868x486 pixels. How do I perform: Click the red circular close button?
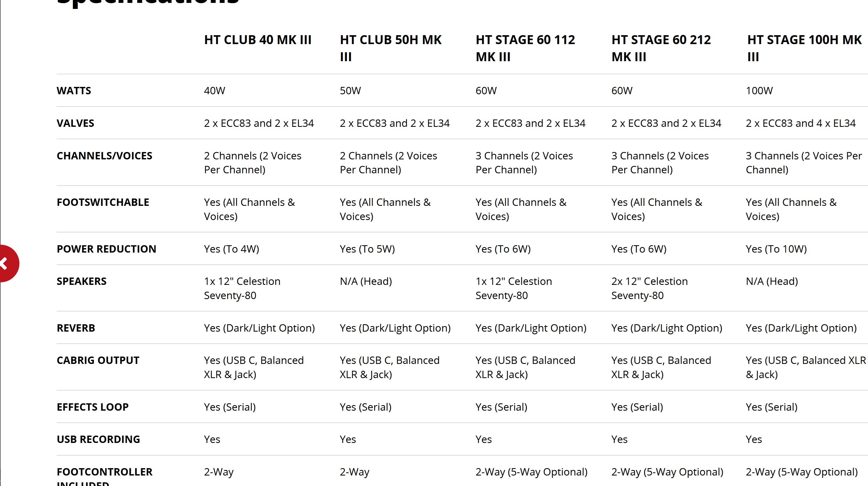7,263
